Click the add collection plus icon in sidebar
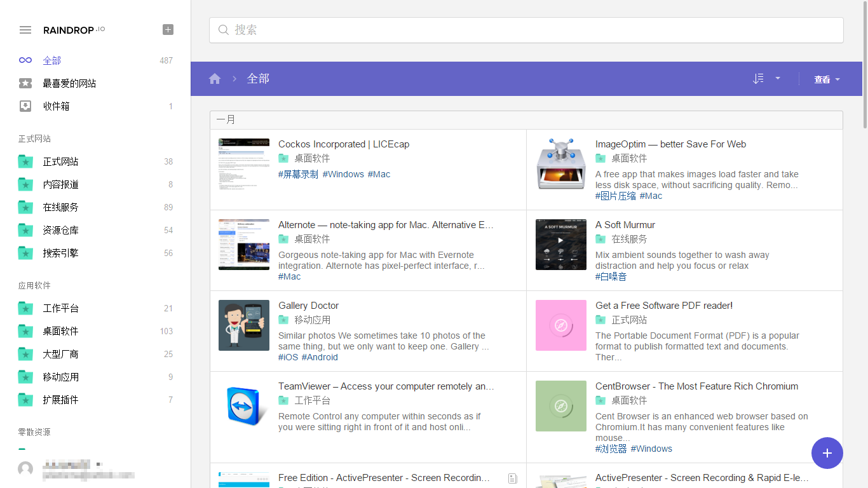868x488 pixels. (168, 29)
